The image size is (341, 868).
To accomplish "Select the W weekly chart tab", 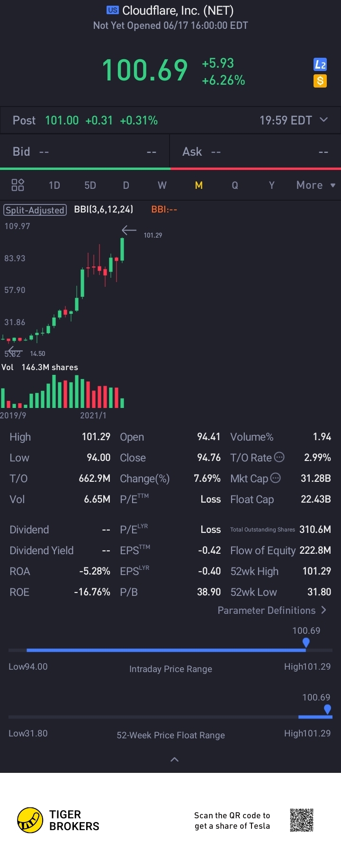I will (162, 185).
